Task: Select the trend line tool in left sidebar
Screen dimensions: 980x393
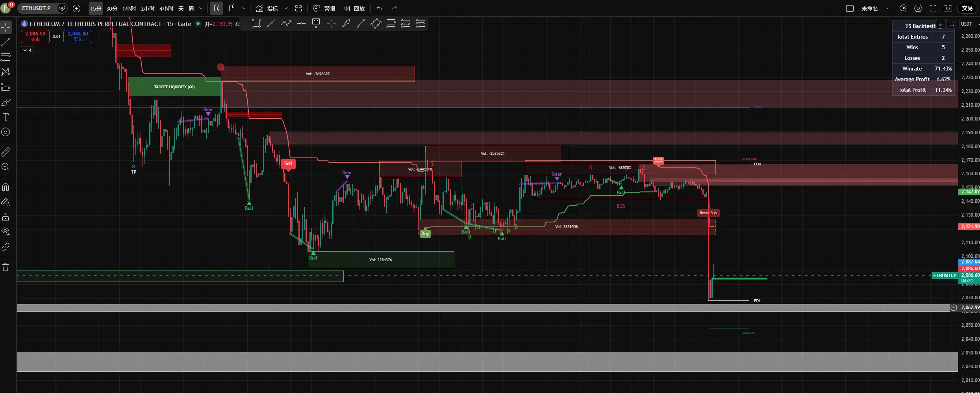Action: 6,42
